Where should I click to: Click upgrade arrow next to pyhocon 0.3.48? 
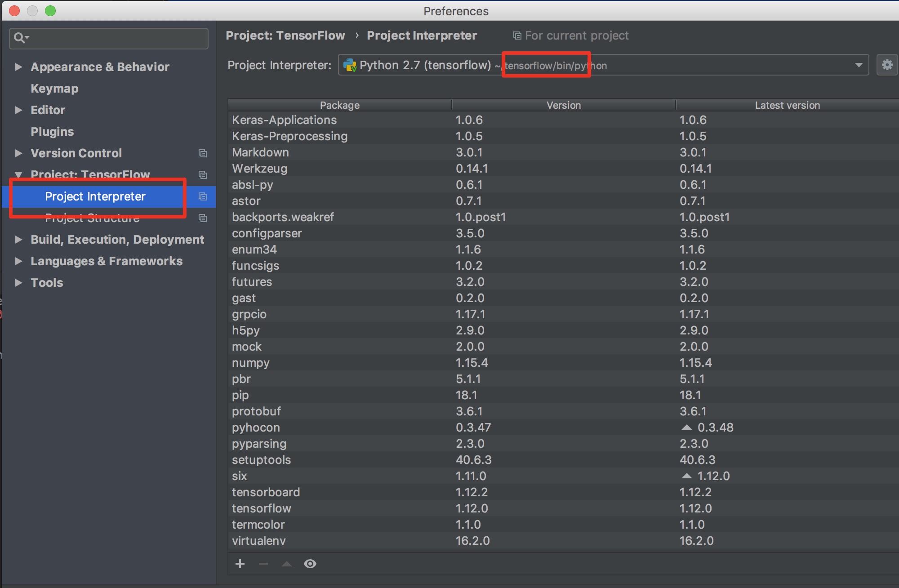pyautogui.click(x=686, y=427)
